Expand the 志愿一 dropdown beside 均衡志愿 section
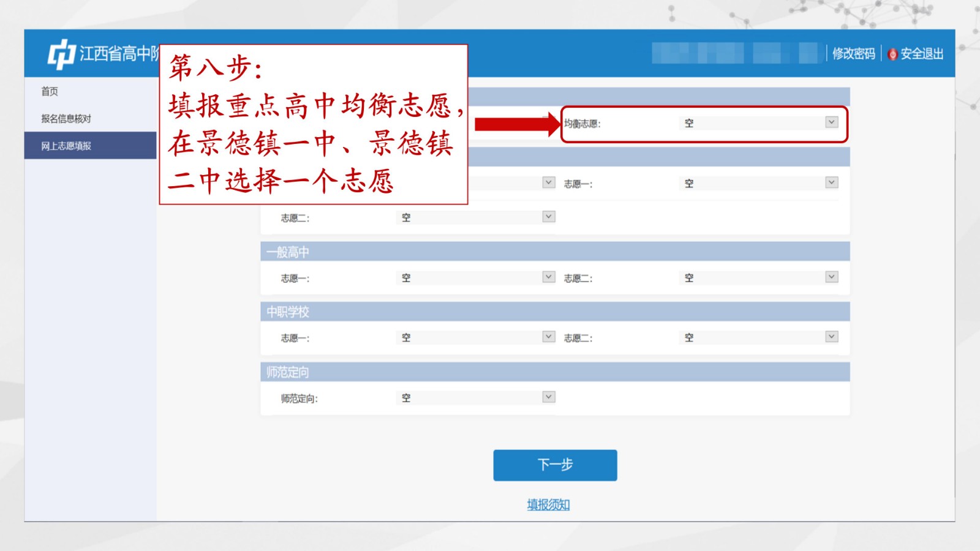 pyautogui.click(x=831, y=182)
